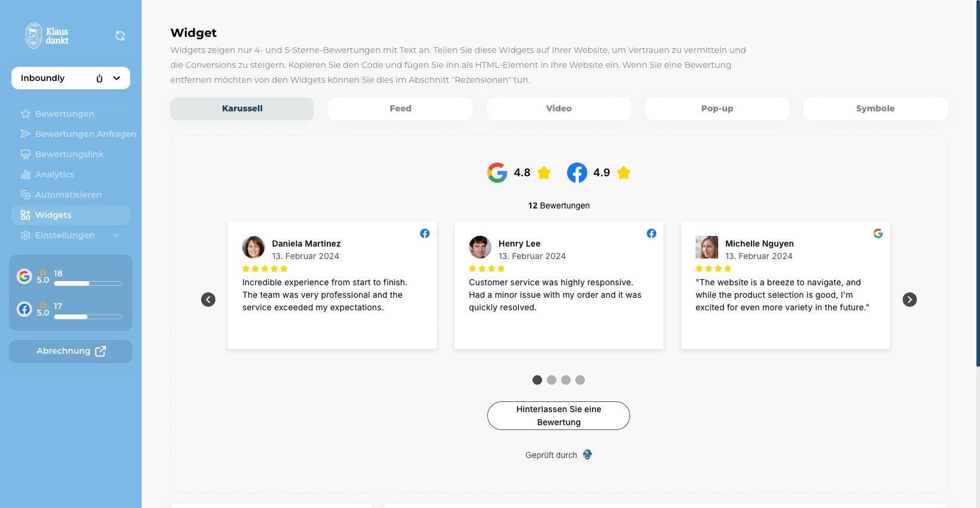The height and width of the screenshot is (508, 980).
Task: Click the yellow star next to 4.8
Action: pos(544,173)
